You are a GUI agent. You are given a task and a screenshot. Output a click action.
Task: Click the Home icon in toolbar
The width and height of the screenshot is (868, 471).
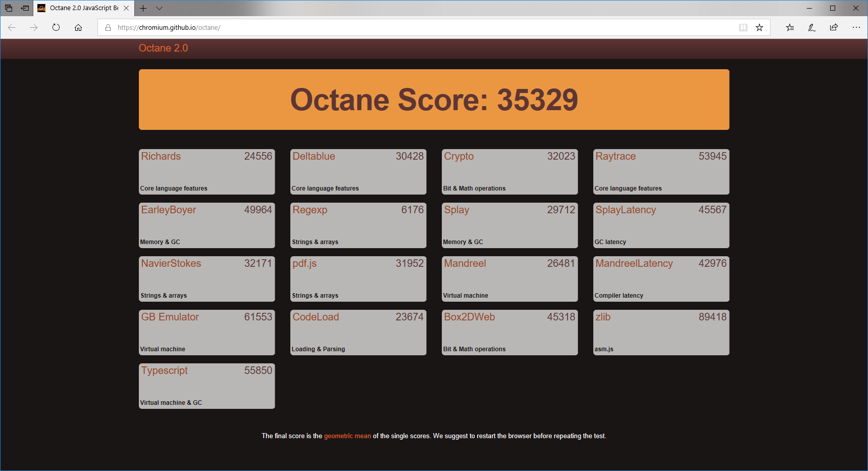[78, 27]
